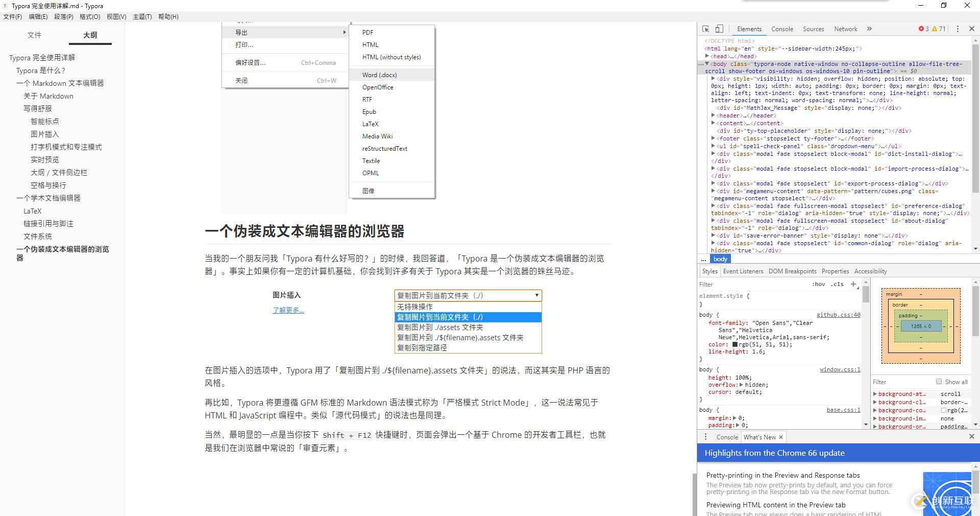Expand background-color computed property
The height and width of the screenshot is (516, 980).
click(x=875, y=410)
